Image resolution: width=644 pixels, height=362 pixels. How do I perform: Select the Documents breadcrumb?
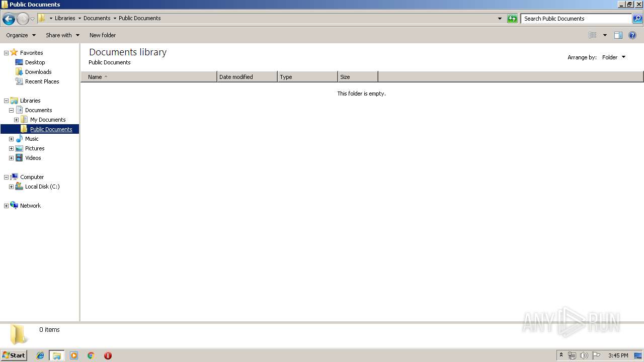click(x=97, y=18)
